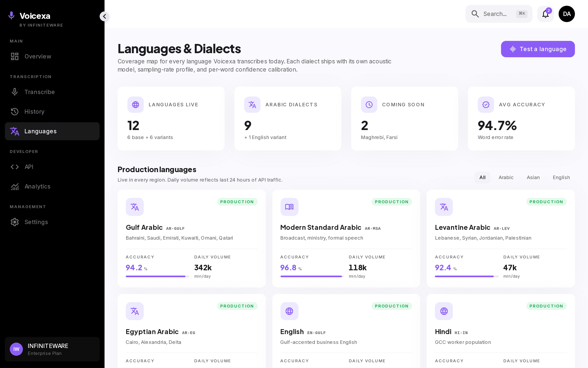The height and width of the screenshot is (368, 588).
Task: Open the Gulf Arabic card title
Action: 144,227
